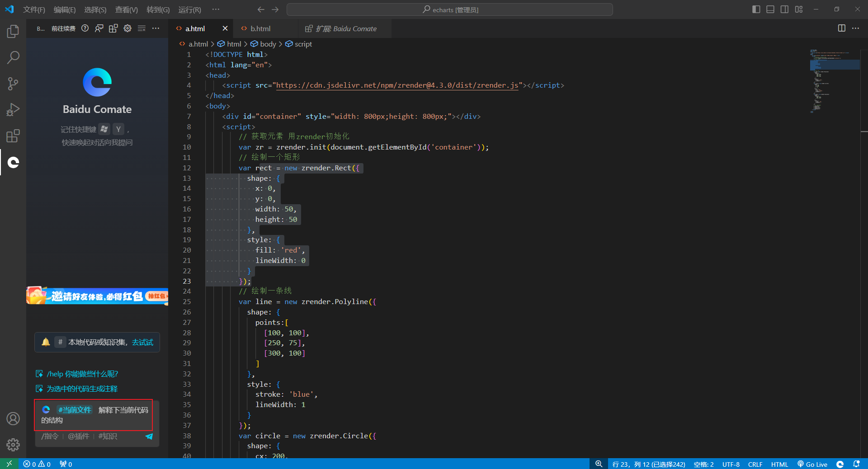Open the 转到(G) menu

158,9
